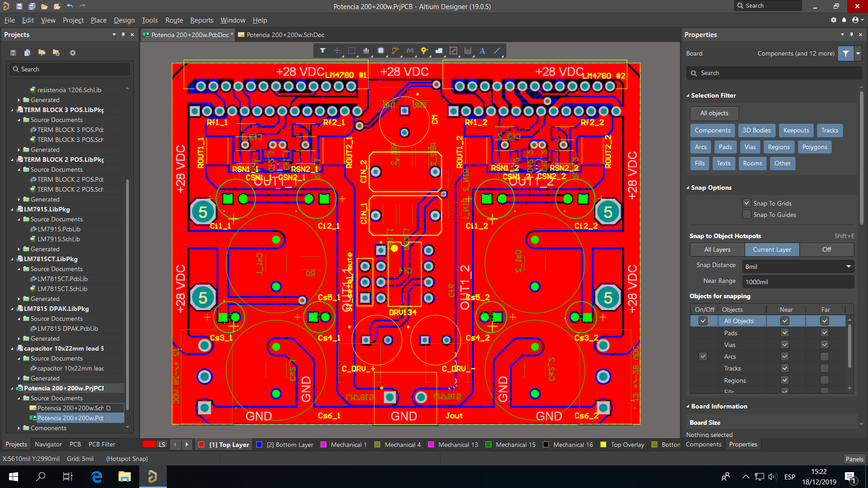
Task: Select the interactive length tuning tool
Action: click(x=410, y=51)
